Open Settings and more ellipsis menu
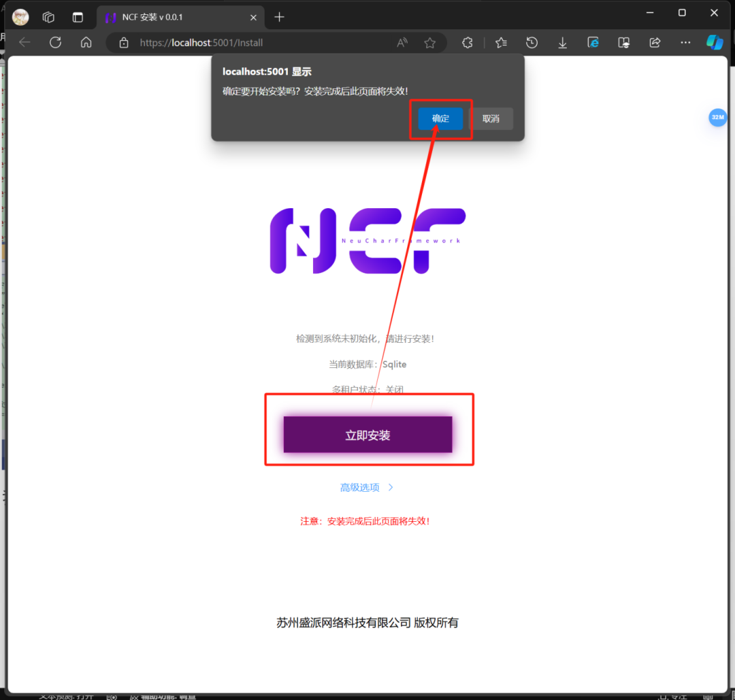 click(x=685, y=43)
